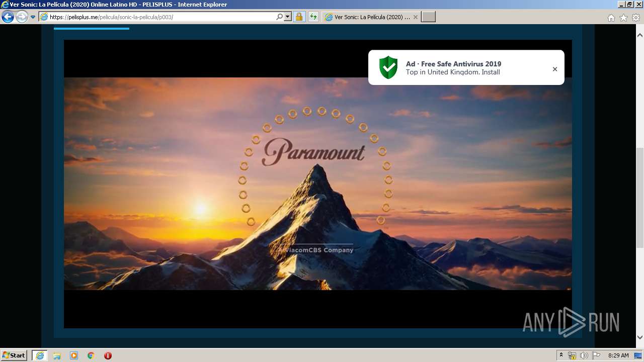Show hidden tray icons arrow
Screen dimensions: 644x362
tap(561, 355)
